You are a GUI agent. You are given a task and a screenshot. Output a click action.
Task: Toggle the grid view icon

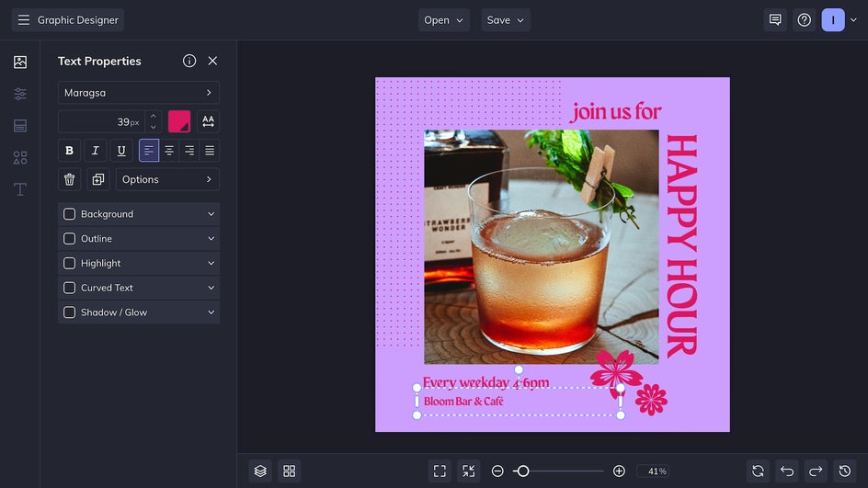pos(289,471)
